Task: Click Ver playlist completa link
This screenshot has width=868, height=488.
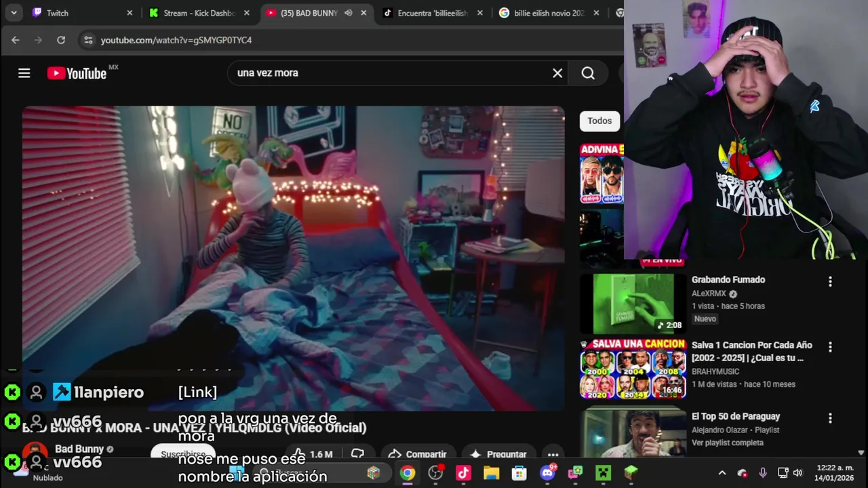Action: (x=728, y=443)
